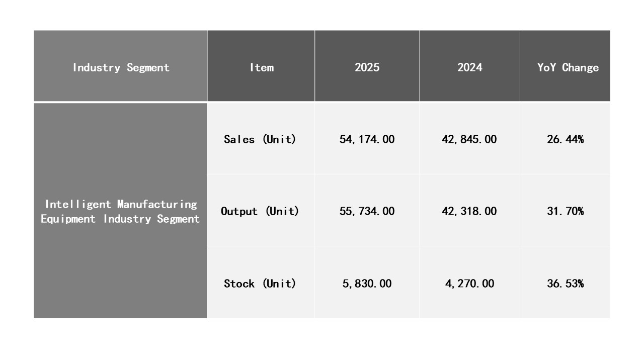Select the 5,830.00 stock value
Screen dimensions: 644x362
click(x=367, y=284)
